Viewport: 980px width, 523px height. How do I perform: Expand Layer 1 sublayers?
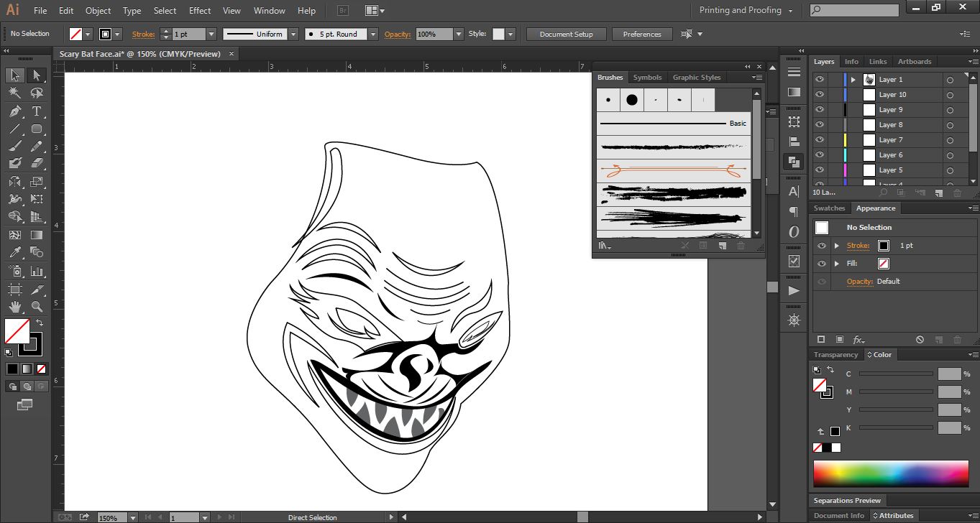[853, 80]
